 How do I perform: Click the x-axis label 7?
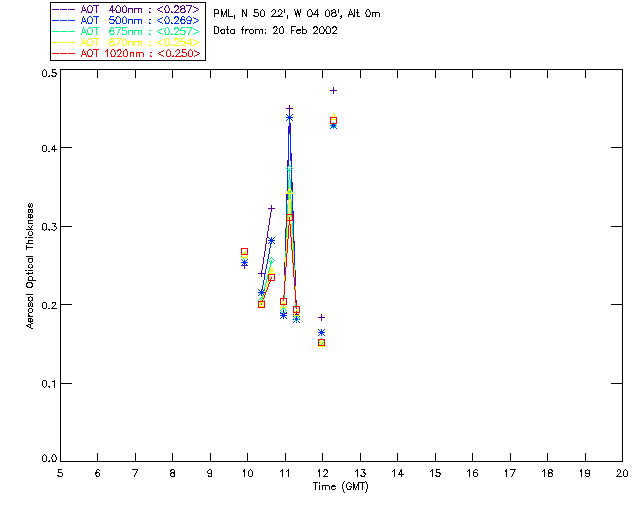point(135,473)
